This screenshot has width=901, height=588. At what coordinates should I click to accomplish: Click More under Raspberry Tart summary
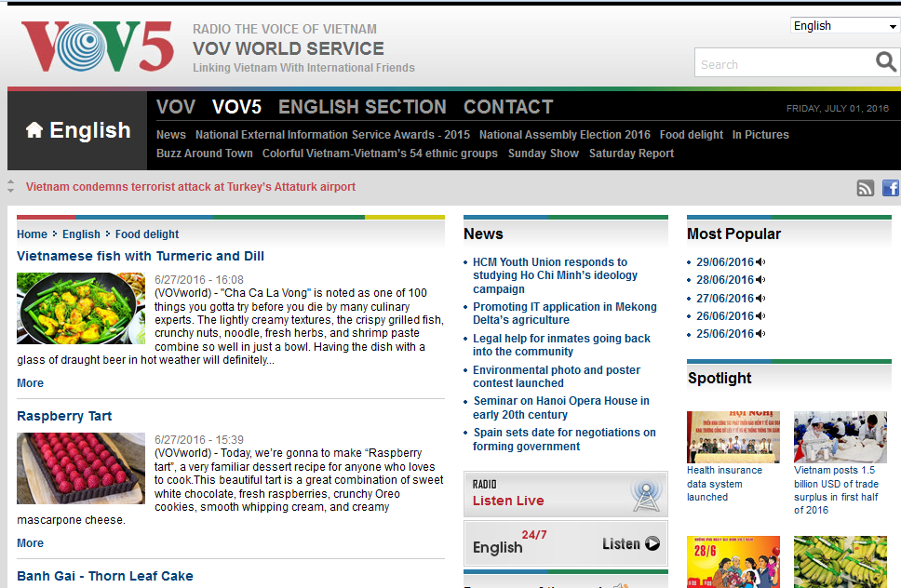tap(30, 543)
